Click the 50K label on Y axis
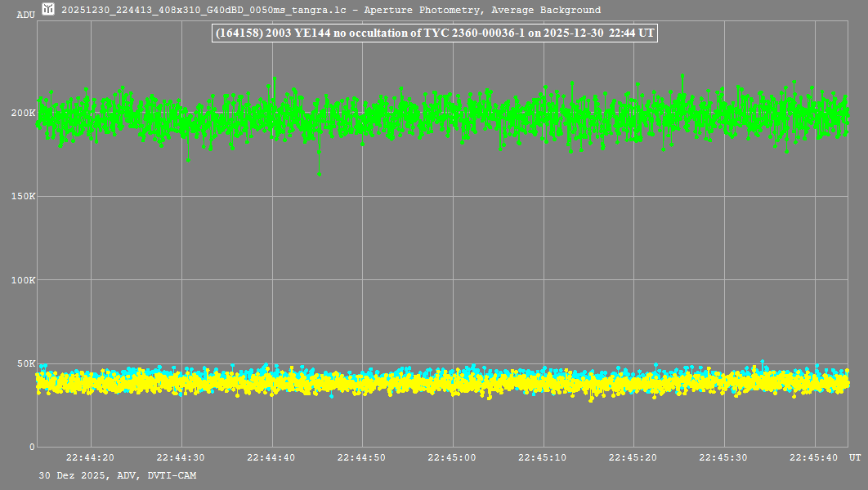 25,363
